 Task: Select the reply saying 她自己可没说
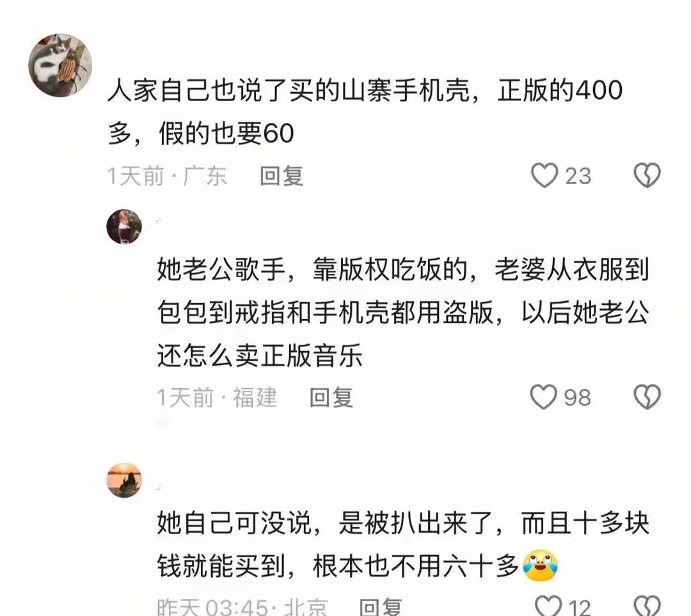point(403,544)
